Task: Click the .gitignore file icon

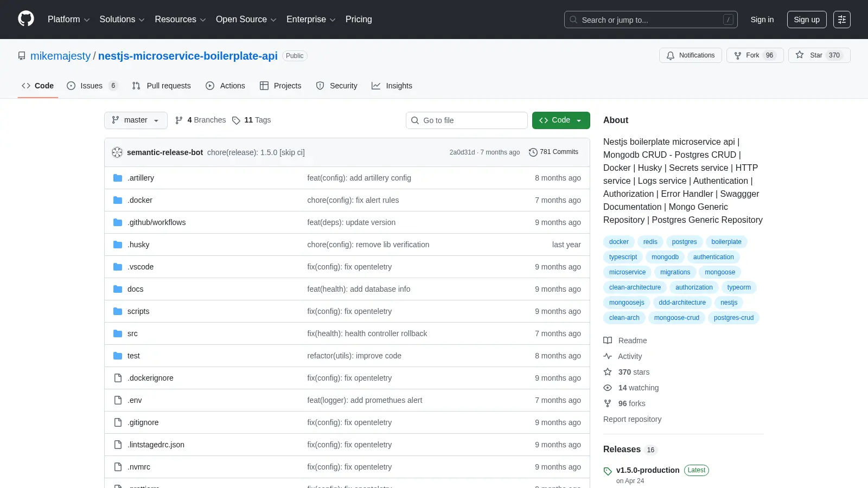Action: (x=118, y=422)
